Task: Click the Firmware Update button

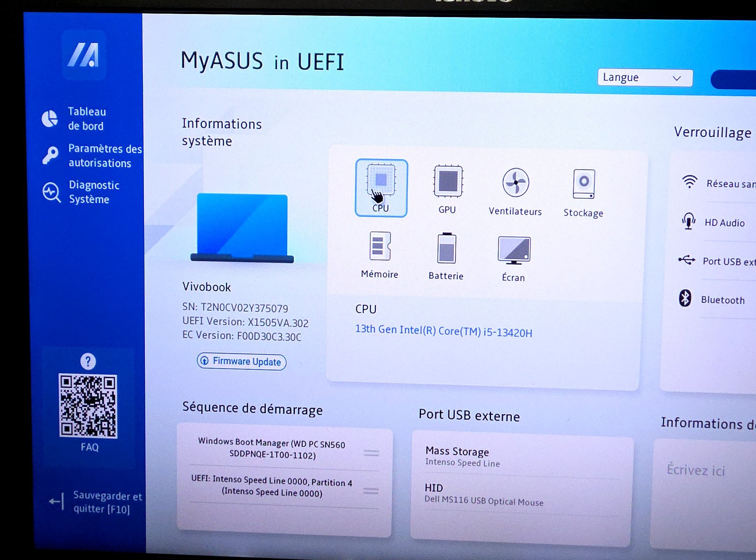Action: [241, 361]
